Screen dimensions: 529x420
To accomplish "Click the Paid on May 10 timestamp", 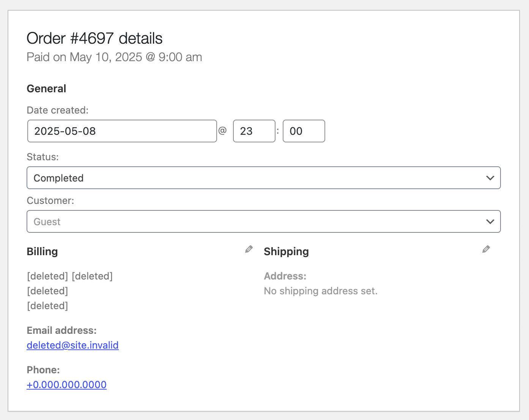I will 114,57.
